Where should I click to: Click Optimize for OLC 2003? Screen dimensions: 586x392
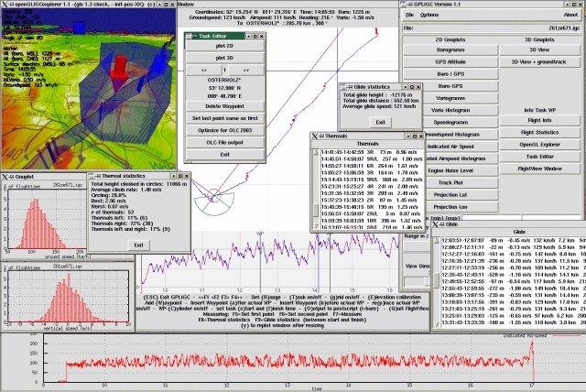(224, 130)
